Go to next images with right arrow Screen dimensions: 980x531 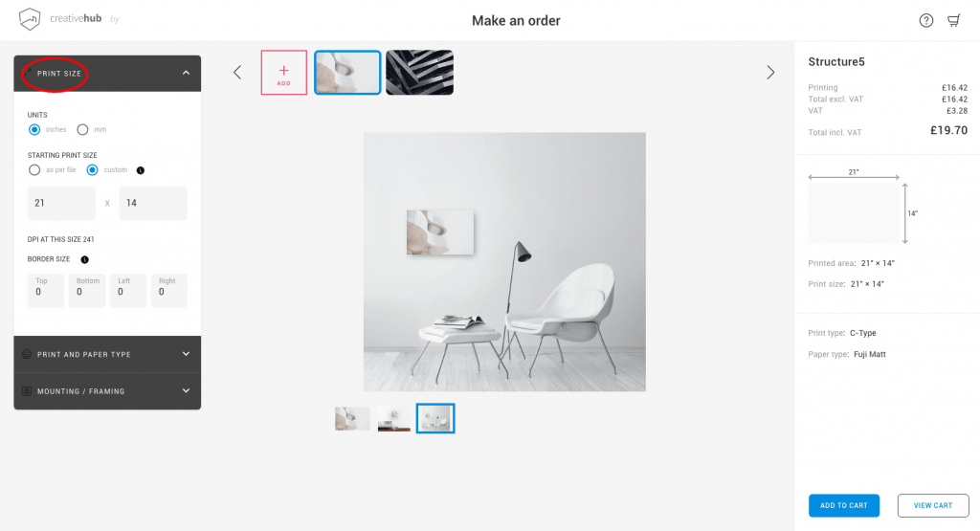point(770,73)
